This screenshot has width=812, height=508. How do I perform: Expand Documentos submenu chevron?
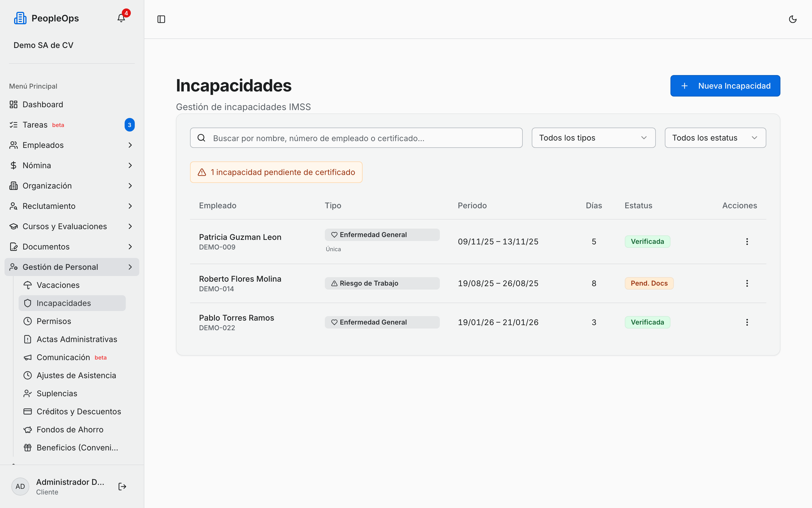(x=130, y=247)
